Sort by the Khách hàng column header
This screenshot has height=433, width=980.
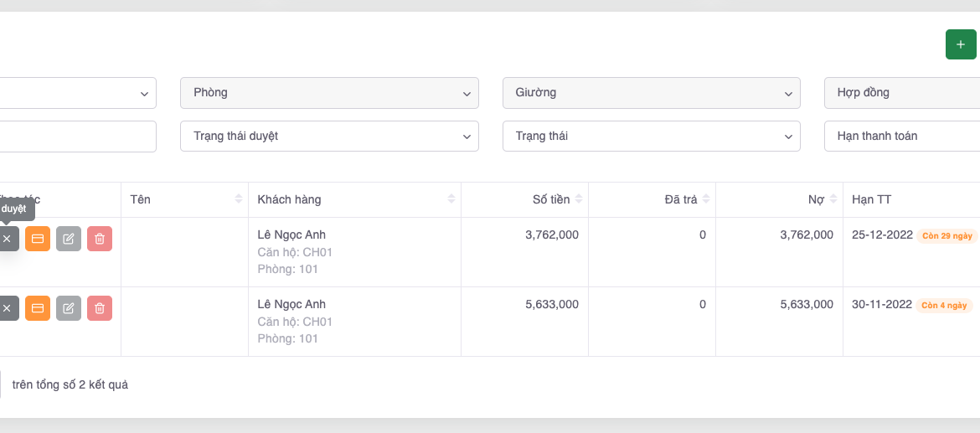(x=451, y=199)
